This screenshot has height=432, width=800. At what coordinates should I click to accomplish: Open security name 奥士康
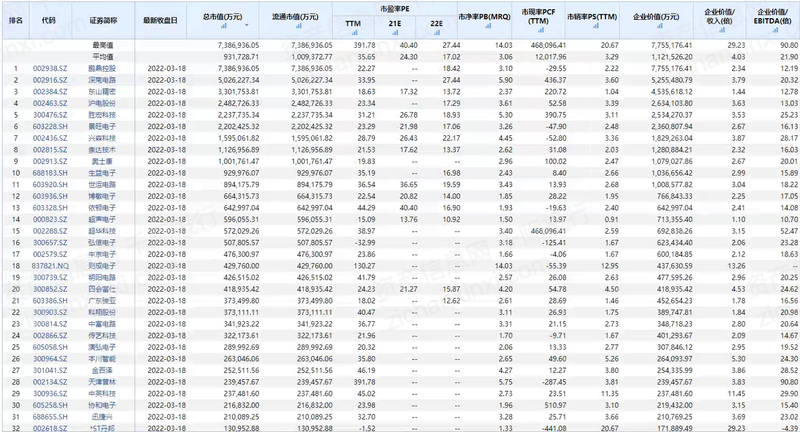(x=102, y=161)
